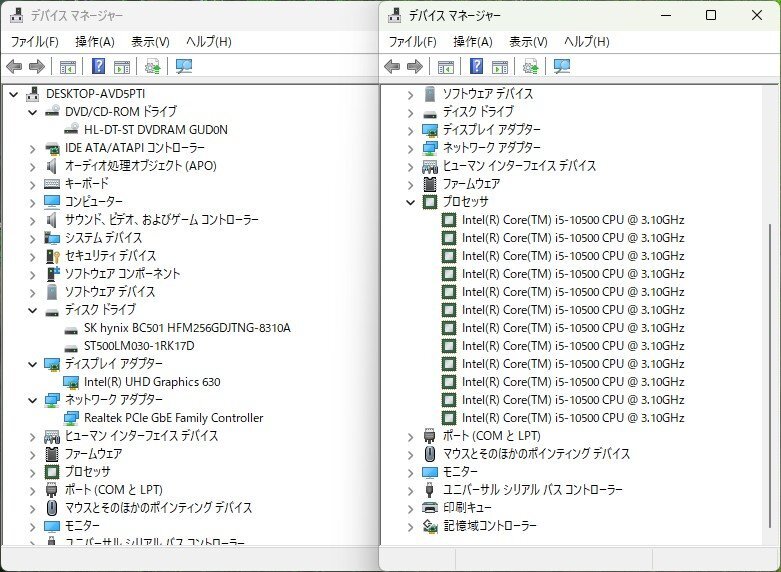Maximize the right Device Manager window
This screenshot has width=781, height=572.
point(711,15)
